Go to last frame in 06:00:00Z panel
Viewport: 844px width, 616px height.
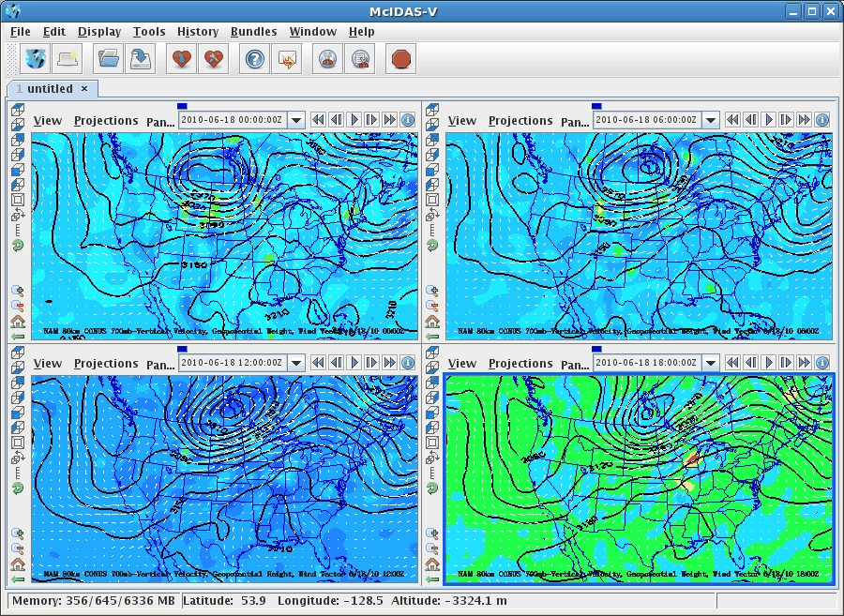pyautogui.click(x=805, y=120)
